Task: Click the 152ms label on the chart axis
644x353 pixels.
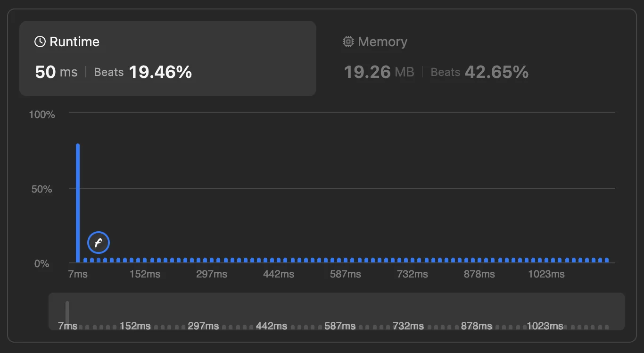Action: pyautogui.click(x=145, y=274)
